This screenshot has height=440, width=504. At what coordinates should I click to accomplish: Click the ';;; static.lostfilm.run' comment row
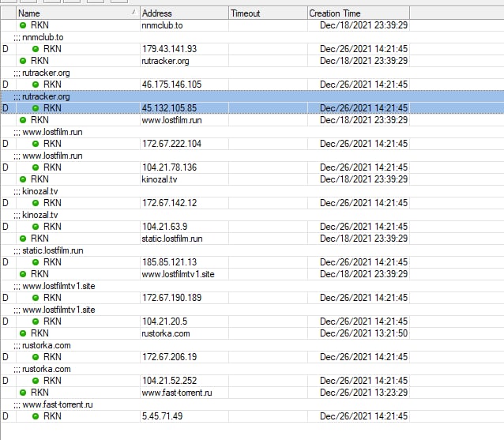tap(252, 250)
